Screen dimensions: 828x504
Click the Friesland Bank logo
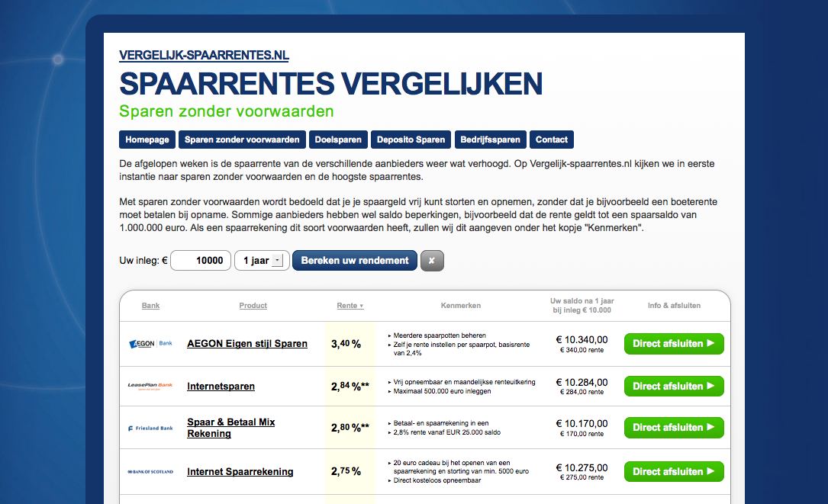[150, 428]
